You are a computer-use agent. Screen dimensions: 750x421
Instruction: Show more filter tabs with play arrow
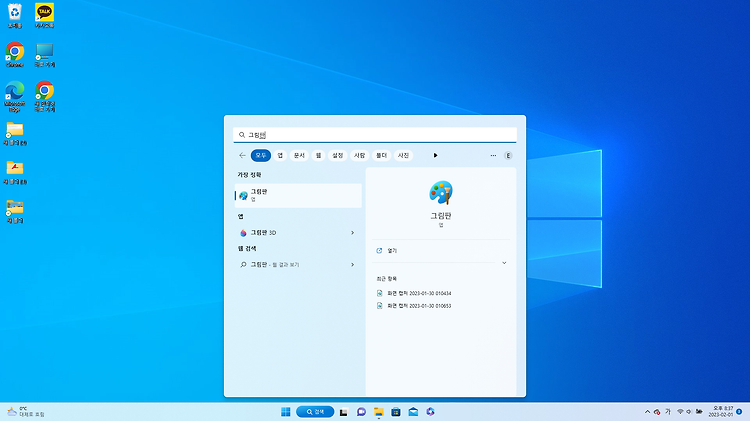click(435, 155)
